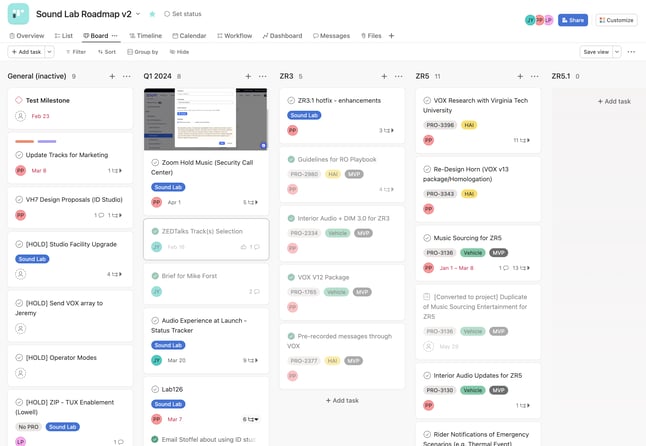Mark Music Sourcing for ZR5 complete

(x=427, y=238)
